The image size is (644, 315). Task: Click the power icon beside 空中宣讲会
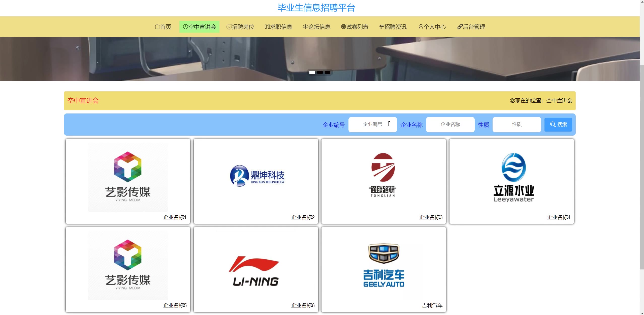pos(185,26)
